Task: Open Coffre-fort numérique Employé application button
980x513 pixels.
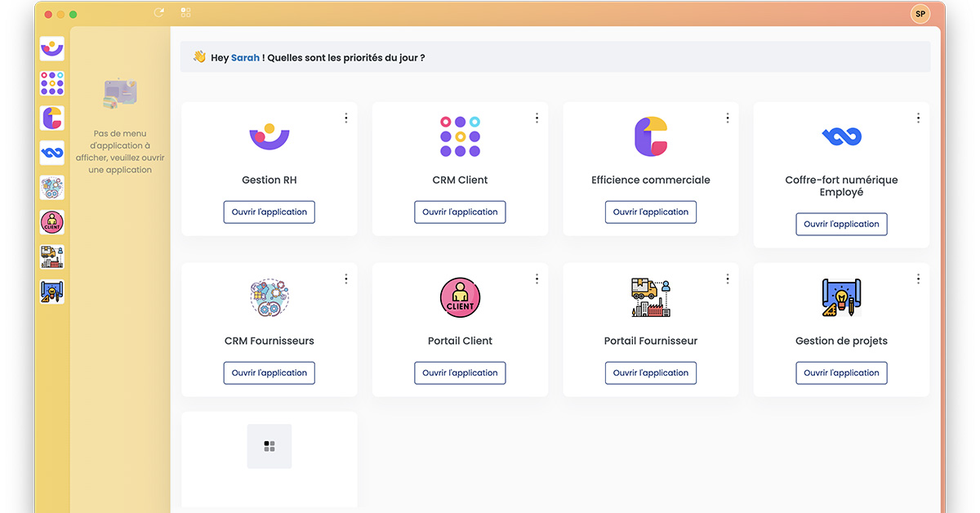Action: pos(841,225)
